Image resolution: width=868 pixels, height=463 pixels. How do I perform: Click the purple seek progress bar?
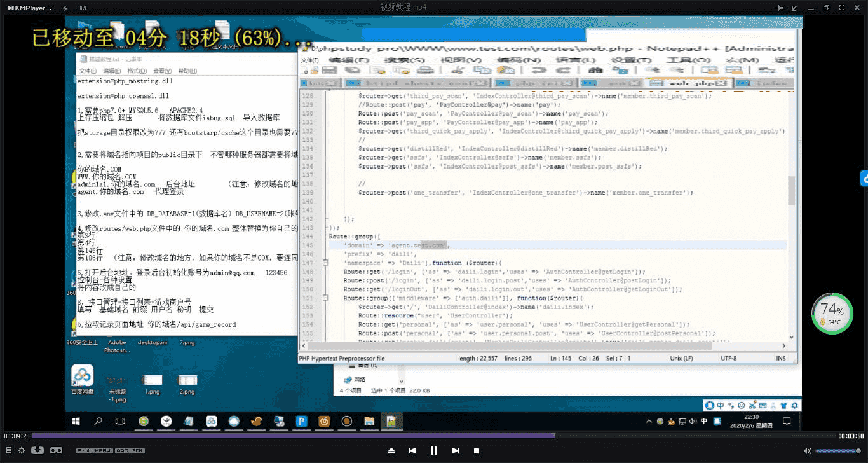tap(293, 436)
